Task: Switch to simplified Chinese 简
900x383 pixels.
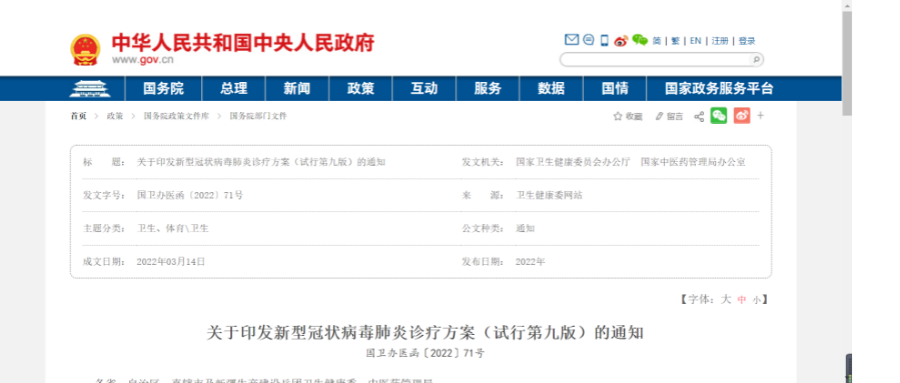Action: pyautogui.click(x=657, y=41)
